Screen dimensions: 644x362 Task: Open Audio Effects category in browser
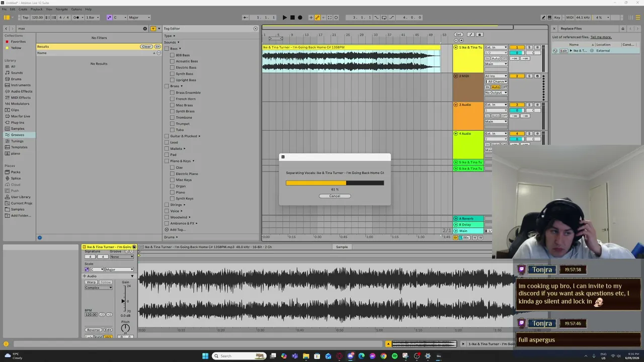coord(22,92)
